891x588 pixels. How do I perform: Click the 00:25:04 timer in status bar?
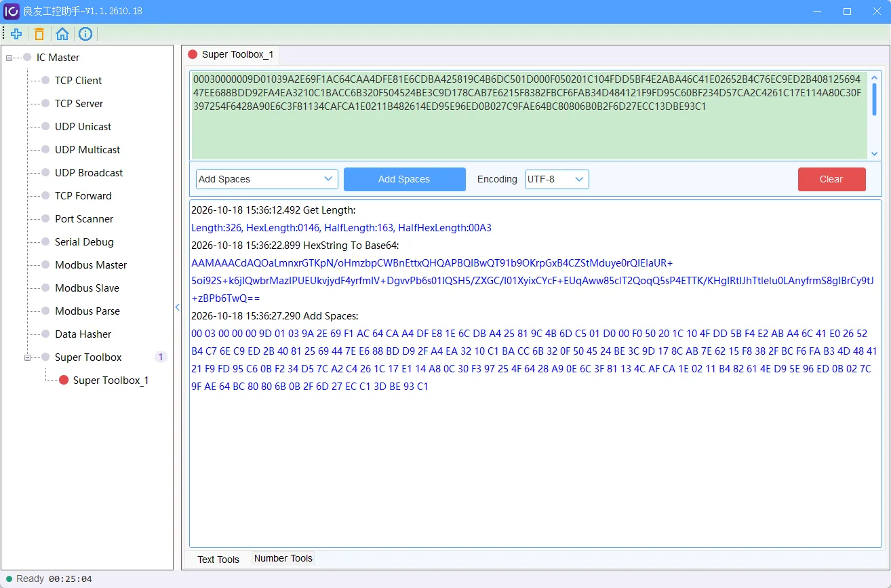(71, 579)
